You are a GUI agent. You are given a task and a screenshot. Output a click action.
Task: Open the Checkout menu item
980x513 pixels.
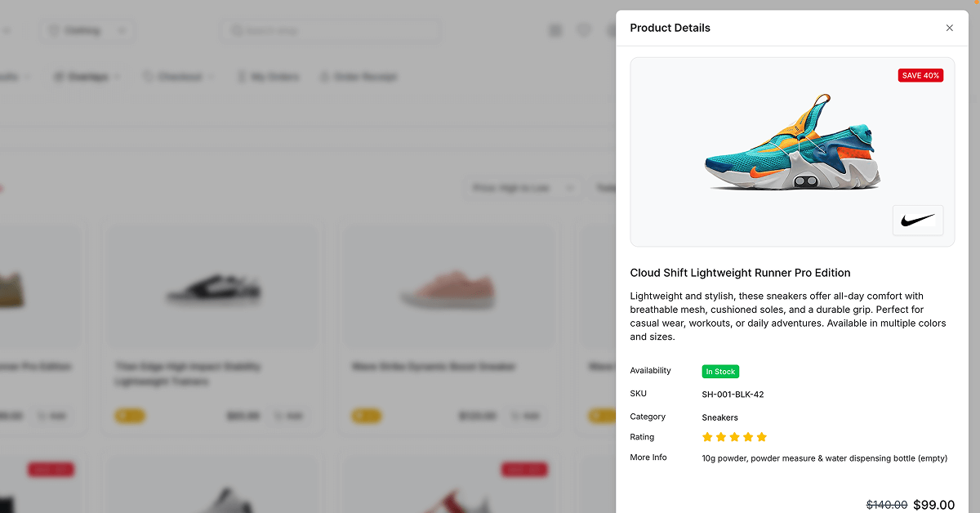(179, 77)
